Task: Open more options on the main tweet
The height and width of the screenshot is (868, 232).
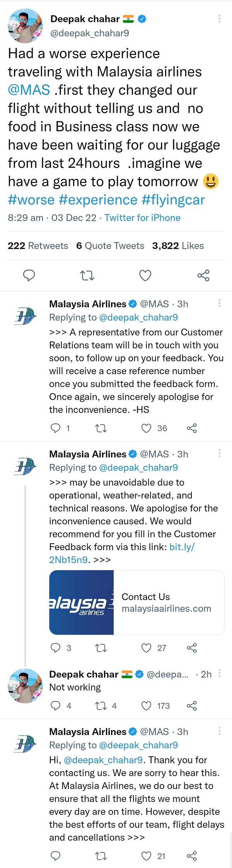Action: tap(219, 19)
